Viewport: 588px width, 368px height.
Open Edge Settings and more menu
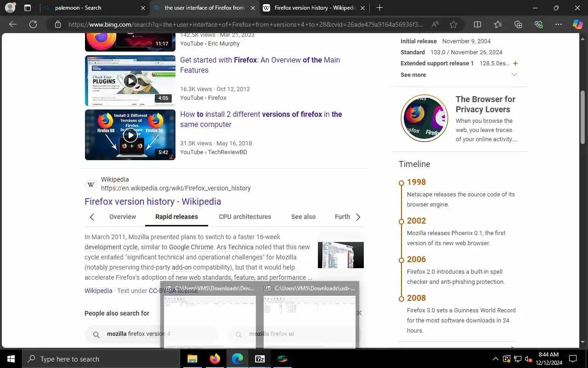559,24
